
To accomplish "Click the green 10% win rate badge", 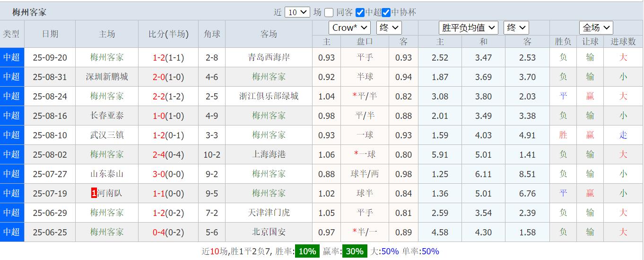I will (x=307, y=251).
